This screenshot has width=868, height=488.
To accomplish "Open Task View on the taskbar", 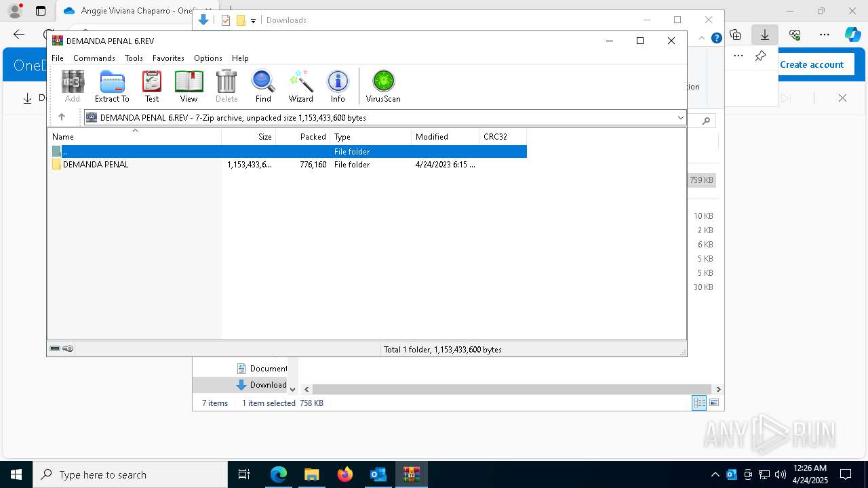I will 244,474.
